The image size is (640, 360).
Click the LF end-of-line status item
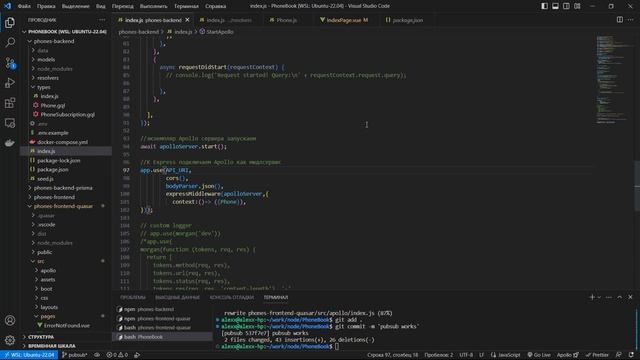482,355
